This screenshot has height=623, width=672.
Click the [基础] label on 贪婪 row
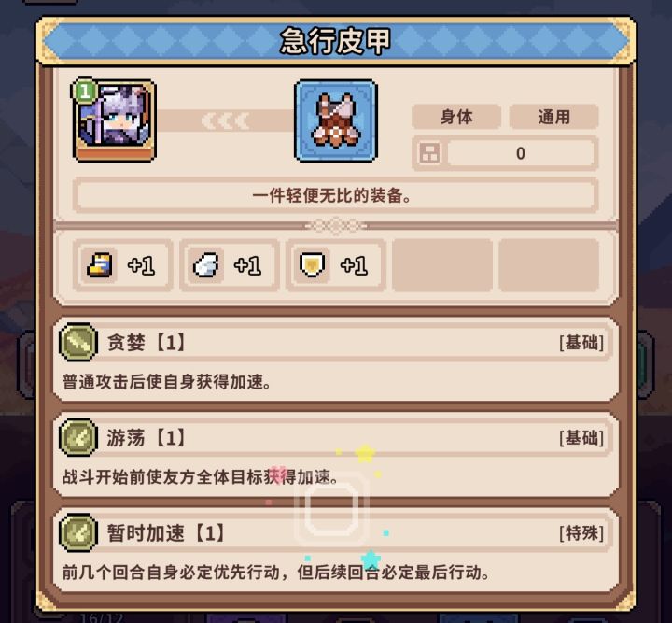[581, 343]
